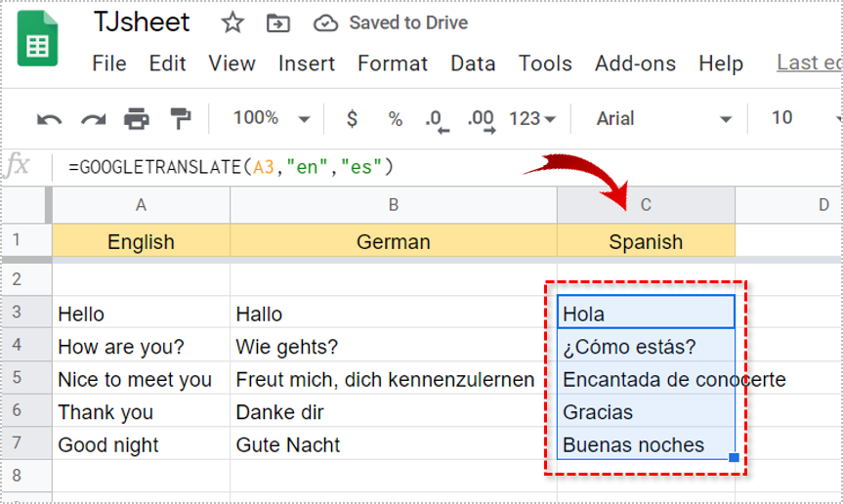Open the Edit menu
The image size is (843, 504).
[x=167, y=63]
